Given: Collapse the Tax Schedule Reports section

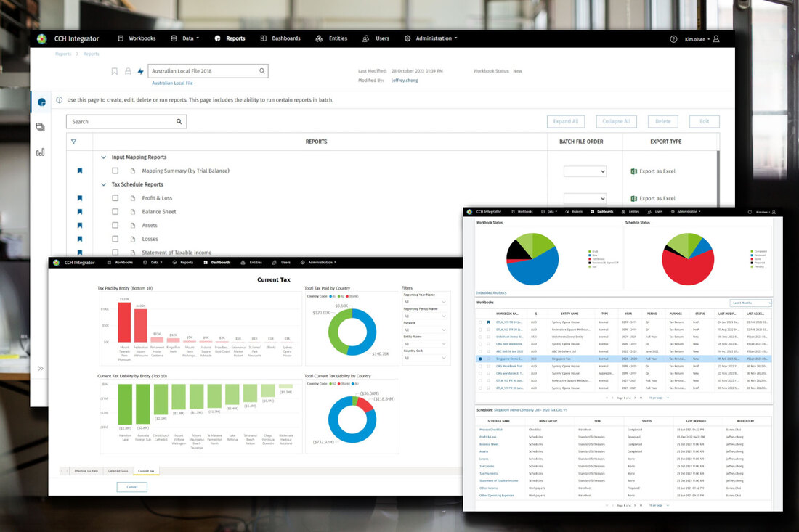Looking at the screenshot, I should (103, 184).
